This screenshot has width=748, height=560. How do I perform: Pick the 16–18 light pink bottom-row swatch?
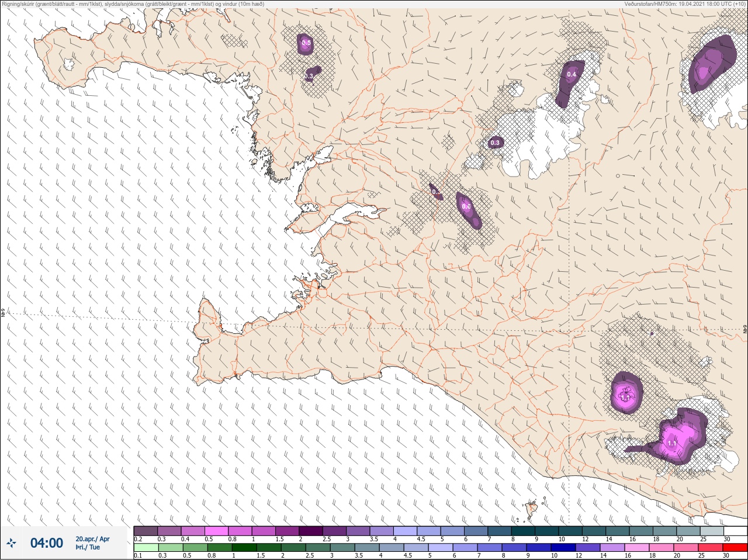(x=637, y=548)
